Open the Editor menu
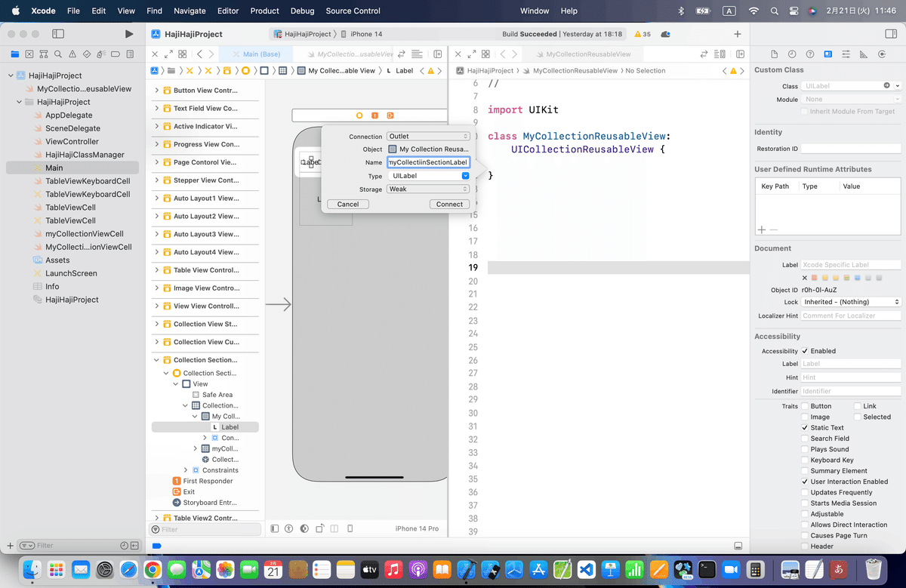Viewport: 906px width, 588px height. [x=228, y=11]
